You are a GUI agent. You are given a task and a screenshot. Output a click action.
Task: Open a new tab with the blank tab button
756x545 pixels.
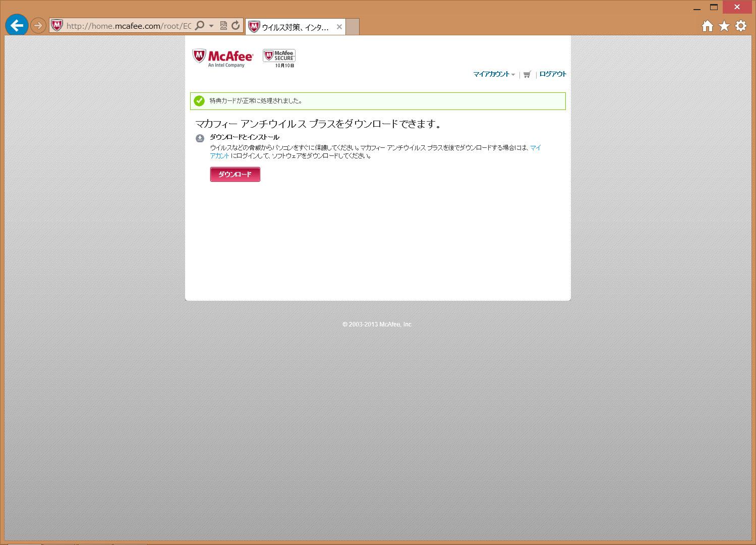click(x=353, y=27)
